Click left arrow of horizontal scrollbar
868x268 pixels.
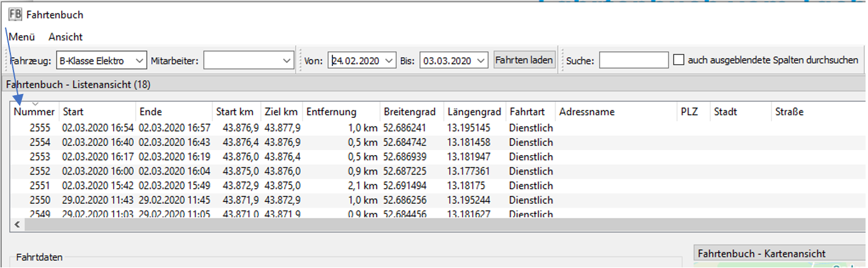pyautogui.click(x=17, y=225)
